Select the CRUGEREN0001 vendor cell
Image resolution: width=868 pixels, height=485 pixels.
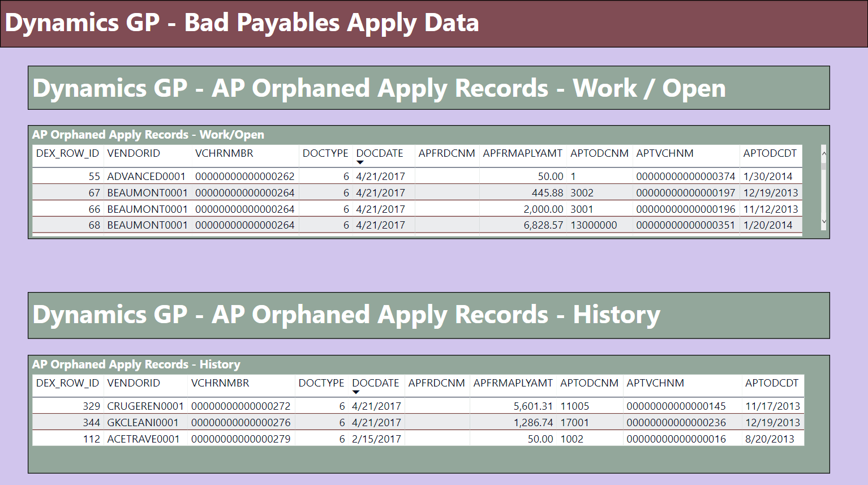coord(145,406)
